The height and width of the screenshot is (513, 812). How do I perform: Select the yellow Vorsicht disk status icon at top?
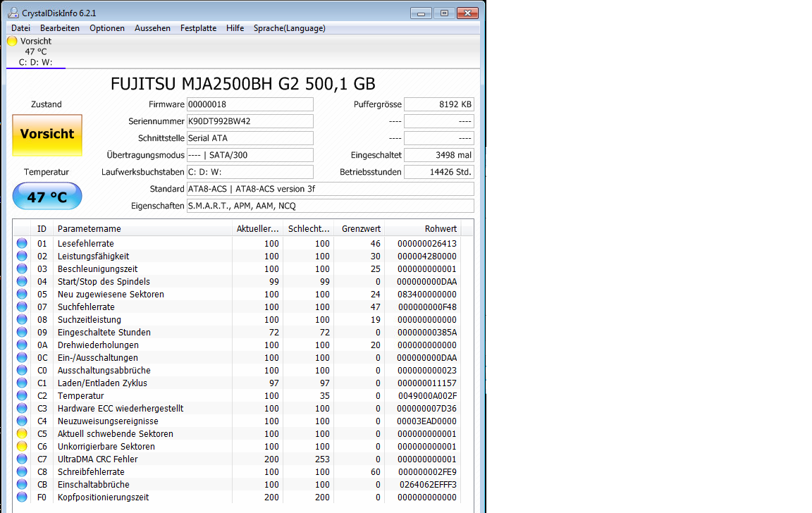12,41
